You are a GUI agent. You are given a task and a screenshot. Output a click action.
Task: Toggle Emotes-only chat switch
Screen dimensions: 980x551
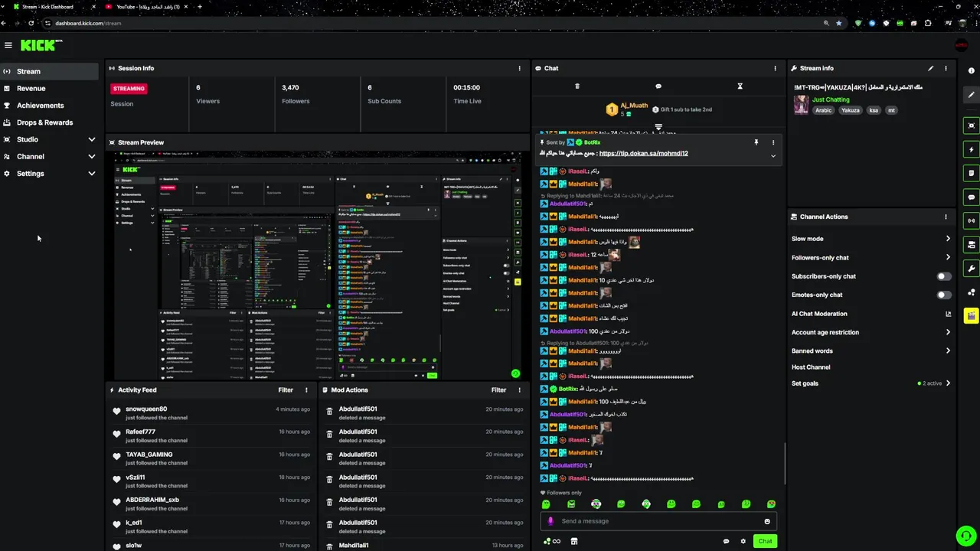[944, 295]
